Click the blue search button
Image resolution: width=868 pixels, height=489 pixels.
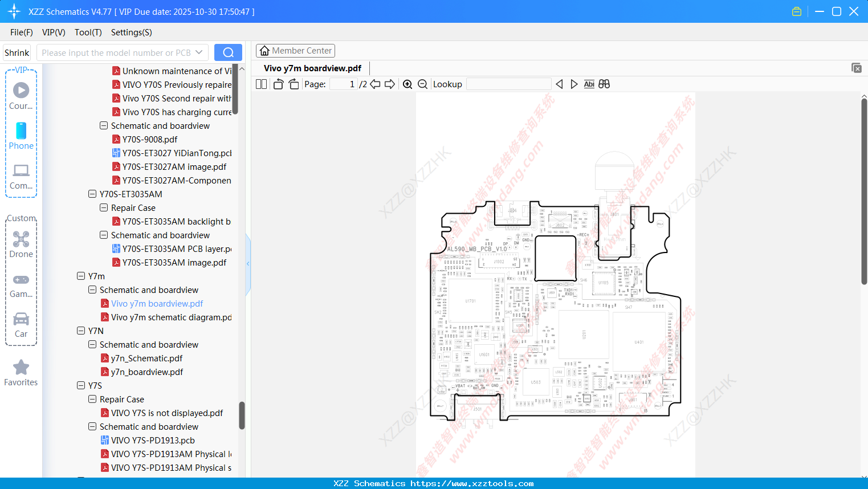228,52
